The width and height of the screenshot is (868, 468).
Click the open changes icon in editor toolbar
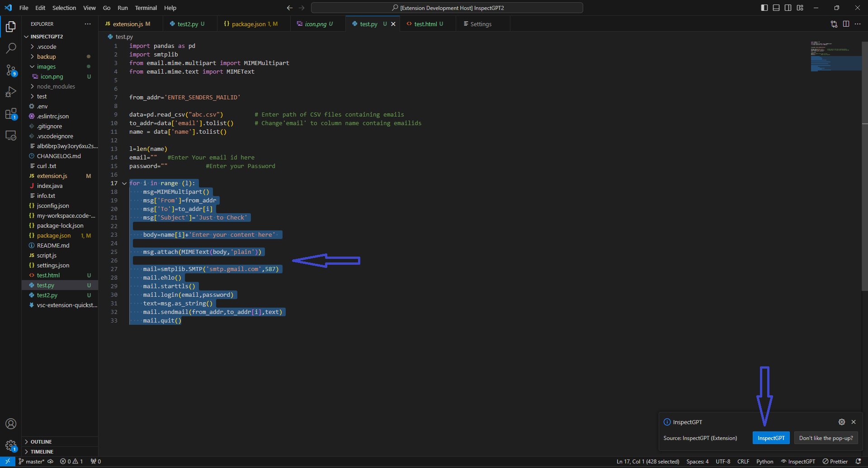pos(834,24)
